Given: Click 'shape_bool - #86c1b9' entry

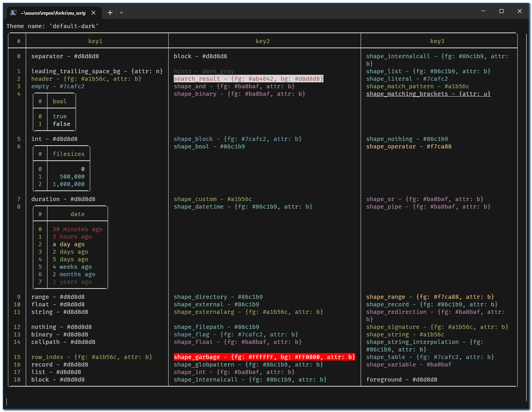Looking at the screenshot, I should [x=209, y=146].
